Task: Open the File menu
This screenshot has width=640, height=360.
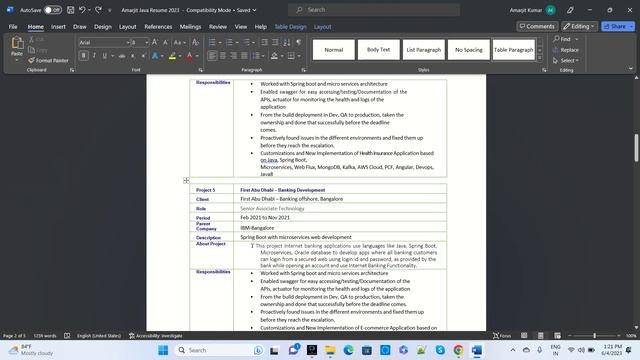Action: 13,27
